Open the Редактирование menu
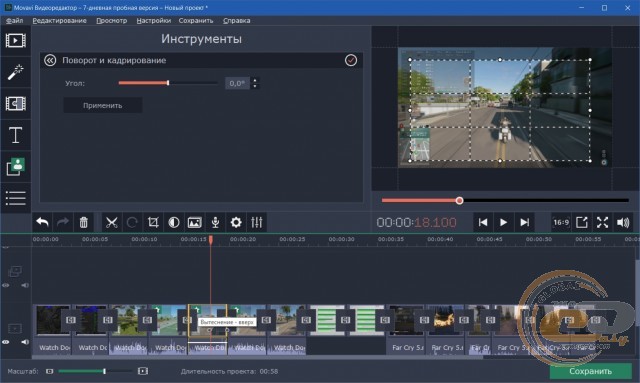This screenshot has width=640, height=383. tap(60, 20)
